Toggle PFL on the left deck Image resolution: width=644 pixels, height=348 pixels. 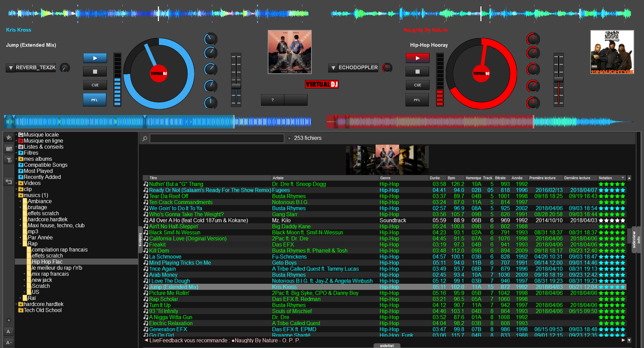95,100
